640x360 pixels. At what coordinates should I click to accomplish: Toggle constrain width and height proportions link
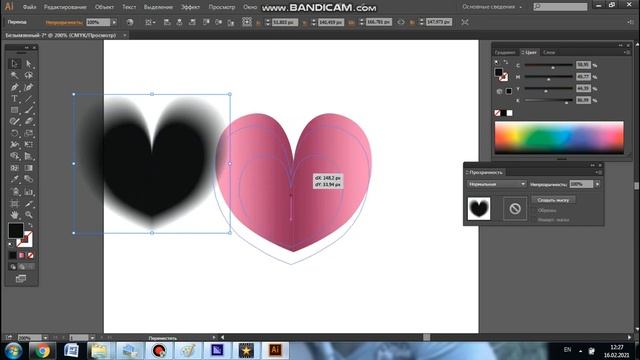(x=401, y=22)
